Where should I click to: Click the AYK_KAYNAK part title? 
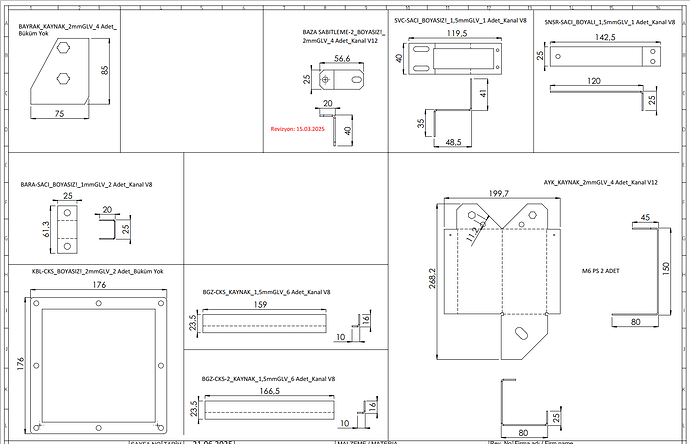600,184
